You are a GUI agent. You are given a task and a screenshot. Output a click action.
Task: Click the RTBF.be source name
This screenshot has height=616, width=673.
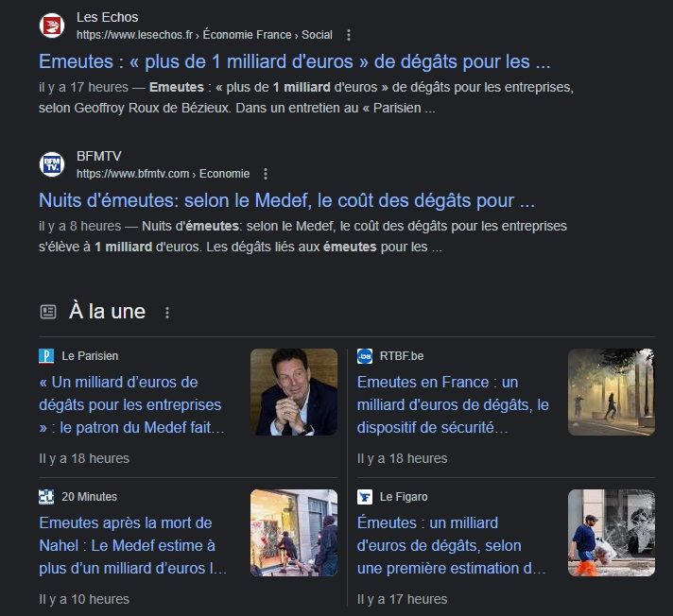pyautogui.click(x=402, y=356)
